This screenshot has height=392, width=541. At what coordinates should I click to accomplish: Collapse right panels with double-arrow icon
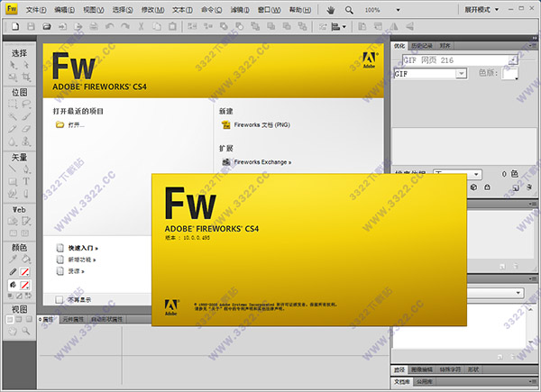[535, 38]
